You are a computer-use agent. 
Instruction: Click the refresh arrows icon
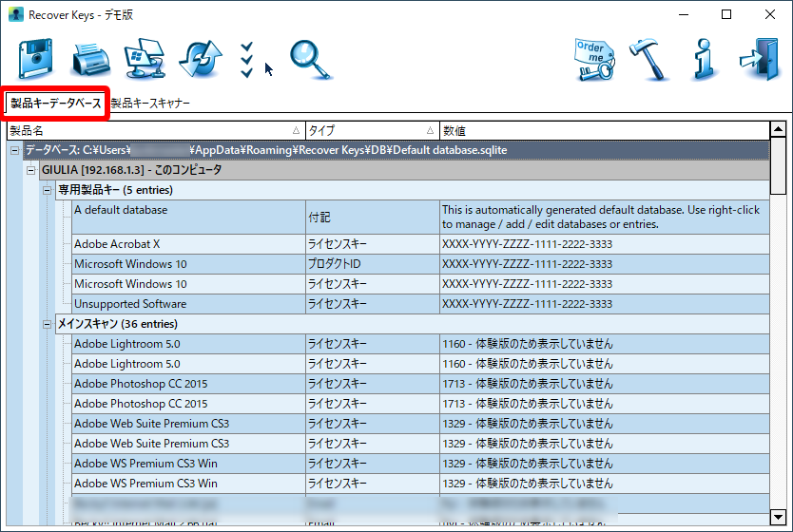[200, 60]
